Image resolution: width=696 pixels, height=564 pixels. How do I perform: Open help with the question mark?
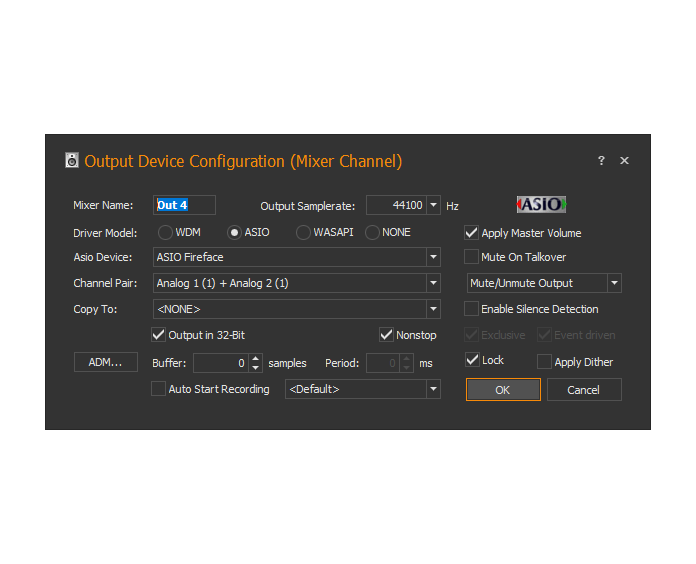pos(601,161)
